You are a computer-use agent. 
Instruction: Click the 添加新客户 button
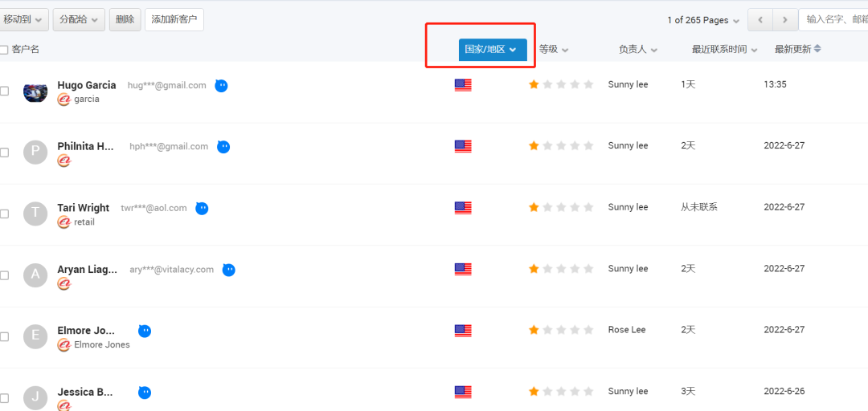point(174,19)
